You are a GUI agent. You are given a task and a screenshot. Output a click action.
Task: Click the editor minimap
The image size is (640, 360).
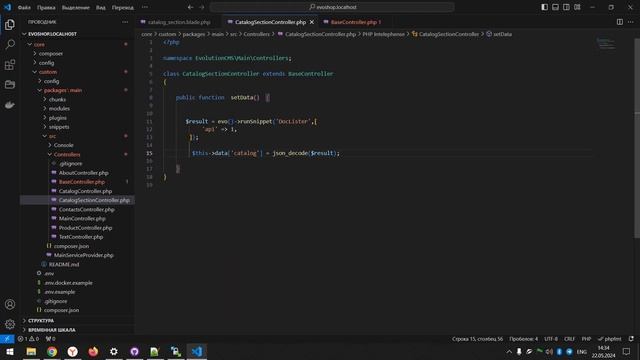tap(606, 44)
